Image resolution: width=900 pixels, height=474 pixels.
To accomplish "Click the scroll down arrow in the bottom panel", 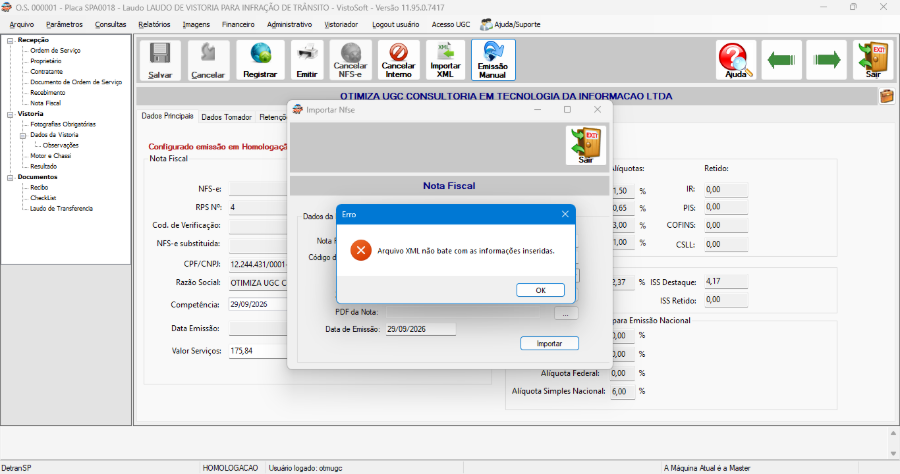I will [x=893, y=453].
